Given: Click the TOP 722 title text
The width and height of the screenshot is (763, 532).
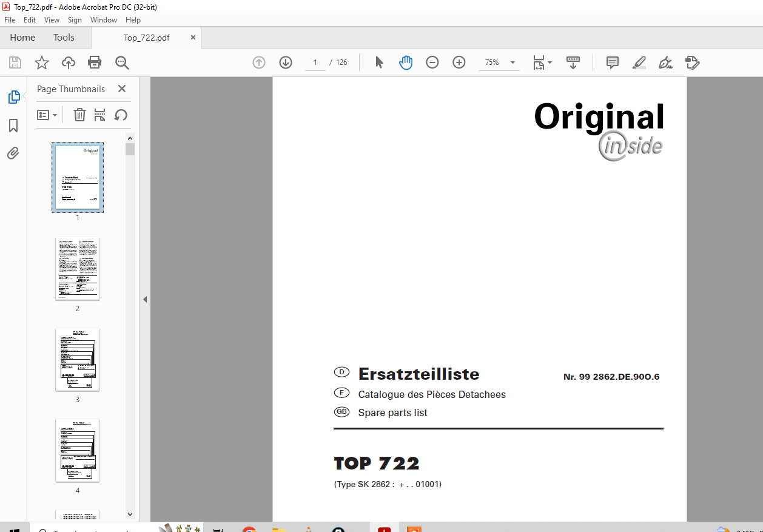Looking at the screenshot, I should [x=377, y=463].
